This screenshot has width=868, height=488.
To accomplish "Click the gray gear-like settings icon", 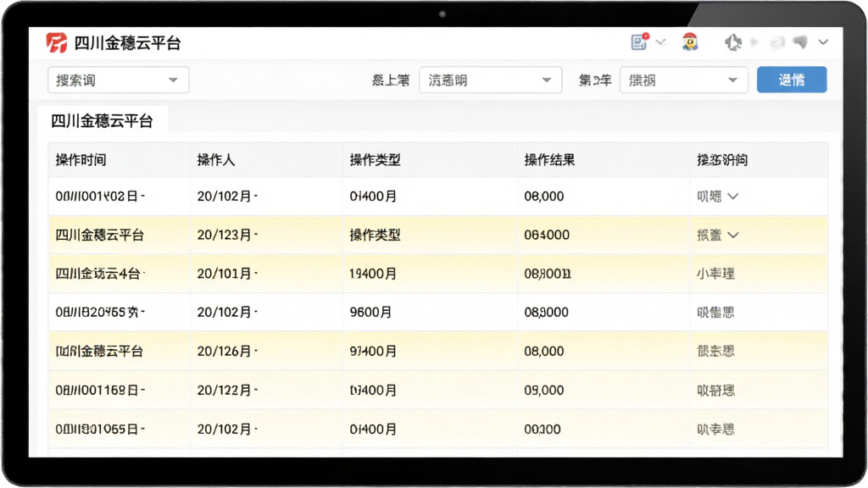I will (733, 42).
